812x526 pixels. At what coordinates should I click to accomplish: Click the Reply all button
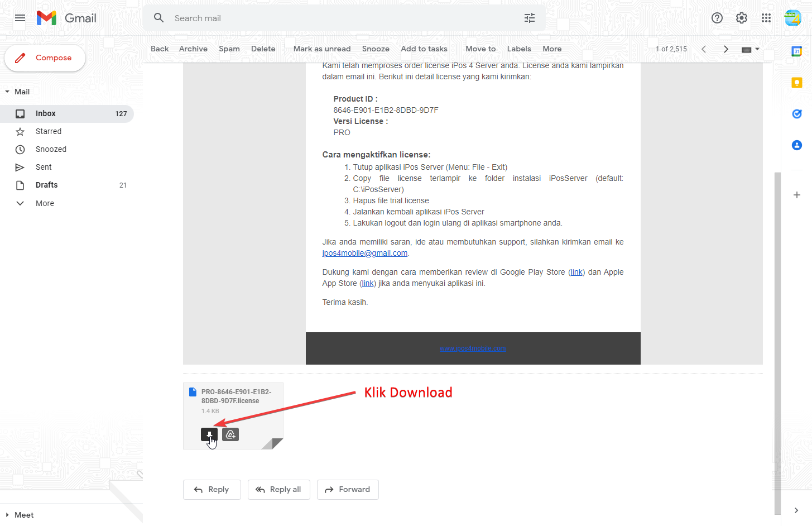279,490
